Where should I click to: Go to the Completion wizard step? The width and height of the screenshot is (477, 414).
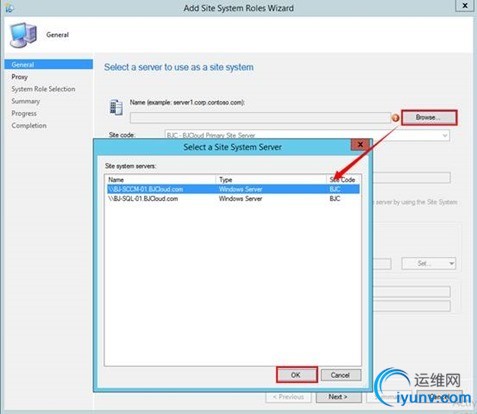29,125
